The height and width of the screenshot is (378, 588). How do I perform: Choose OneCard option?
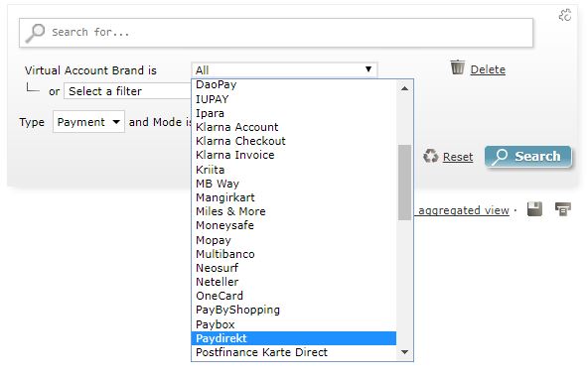coord(294,296)
